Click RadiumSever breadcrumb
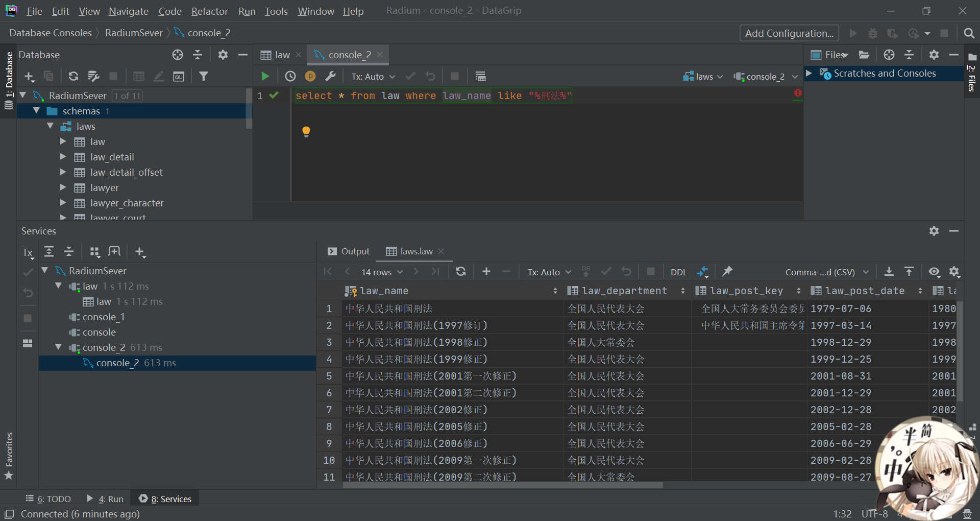The width and height of the screenshot is (980, 521). 134,33
